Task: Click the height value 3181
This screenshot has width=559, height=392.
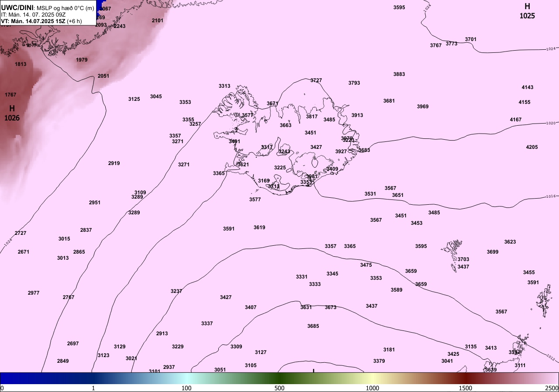Action: [x=389, y=350]
